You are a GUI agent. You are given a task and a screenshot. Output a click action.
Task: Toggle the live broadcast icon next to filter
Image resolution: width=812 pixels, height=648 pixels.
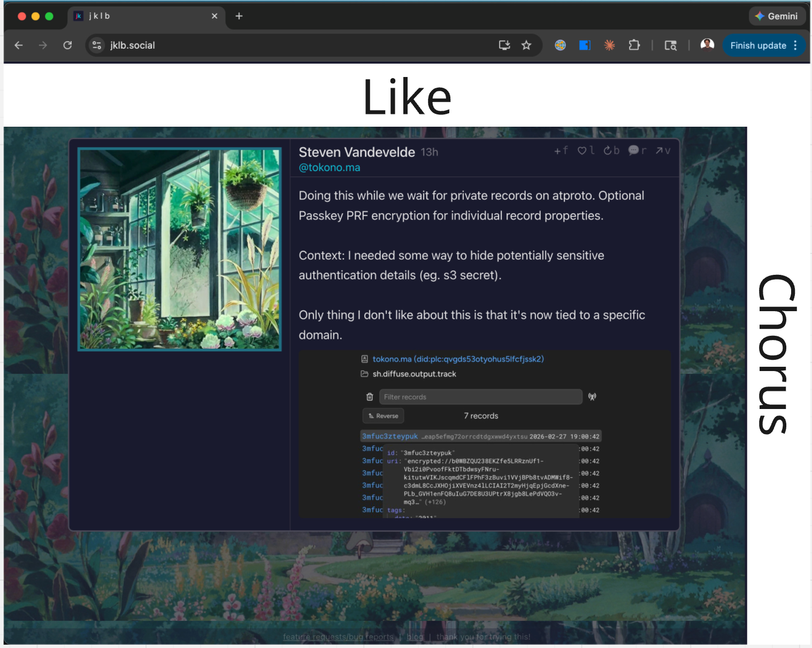coord(592,397)
